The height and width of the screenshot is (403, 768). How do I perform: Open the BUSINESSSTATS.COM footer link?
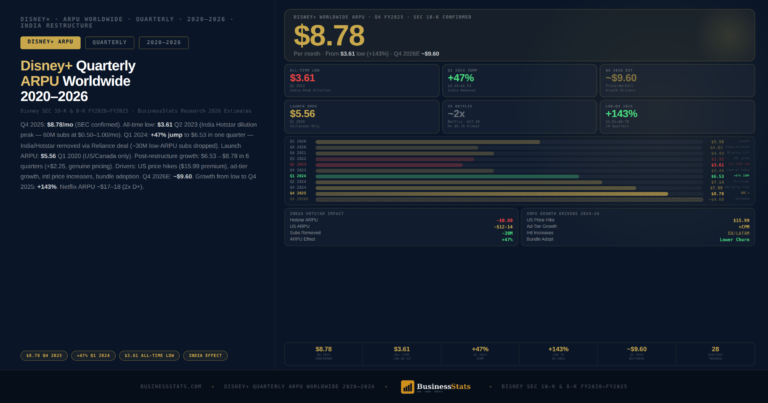(x=171, y=387)
